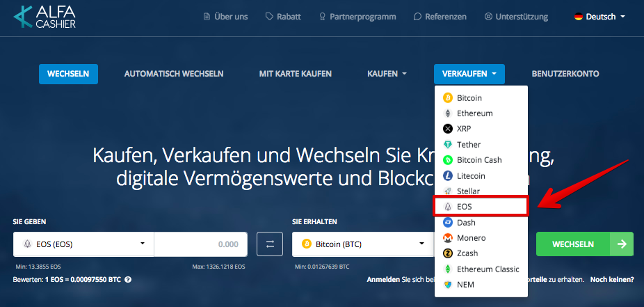
Task: Choose Zcash in the sell menu
Action: click(x=481, y=253)
